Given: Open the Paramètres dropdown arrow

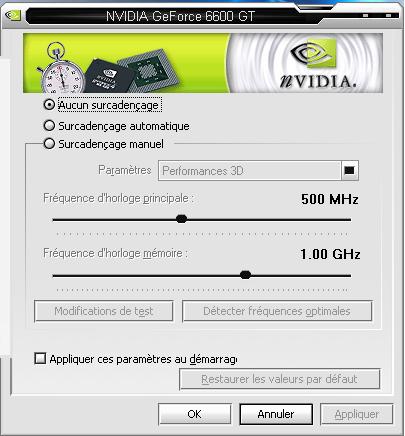Looking at the screenshot, I should (349, 171).
